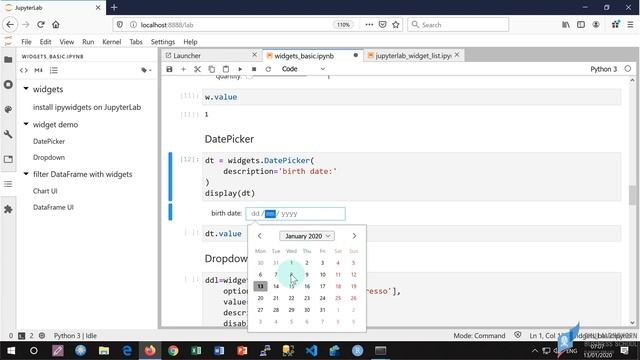Pick January 22 in the calendar

point(291,298)
